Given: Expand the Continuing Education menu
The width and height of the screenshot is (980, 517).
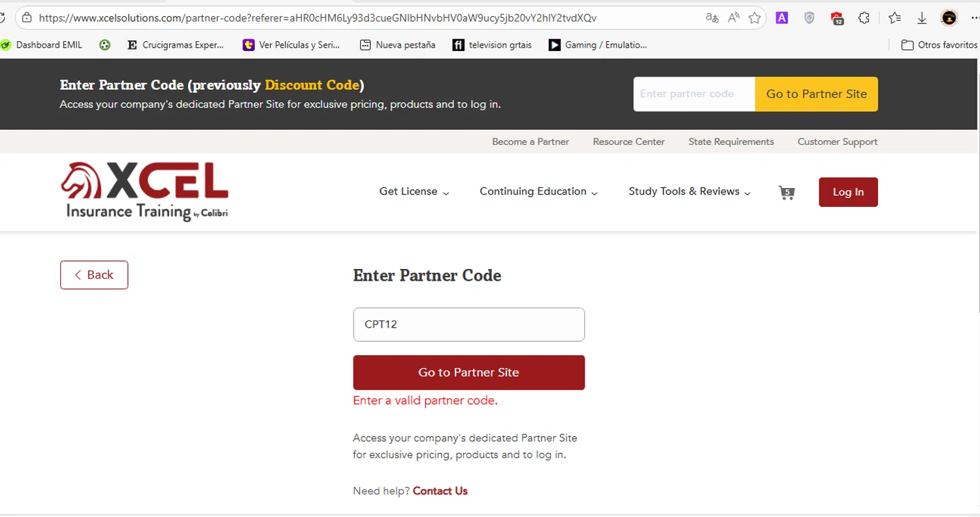Looking at the screenshot, I should [x=538, y=192].
